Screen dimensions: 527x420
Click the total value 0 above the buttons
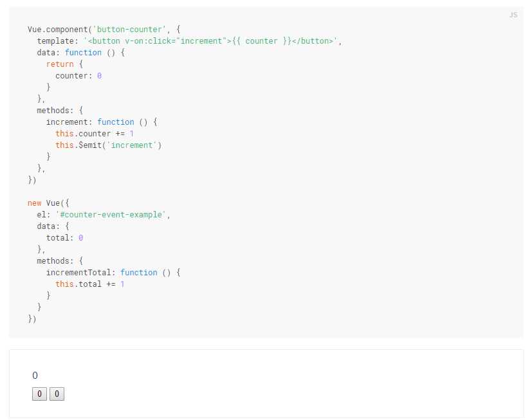pos(35,376)
